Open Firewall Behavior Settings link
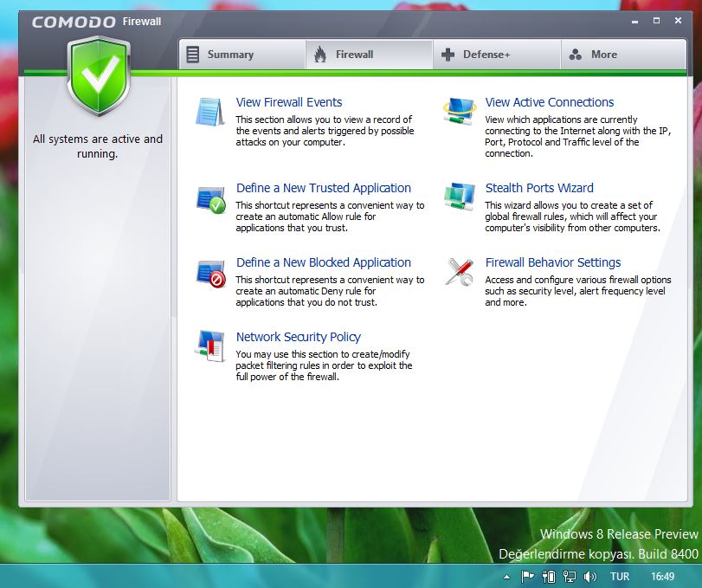This screenshot has width=702, height=588. 553,262
